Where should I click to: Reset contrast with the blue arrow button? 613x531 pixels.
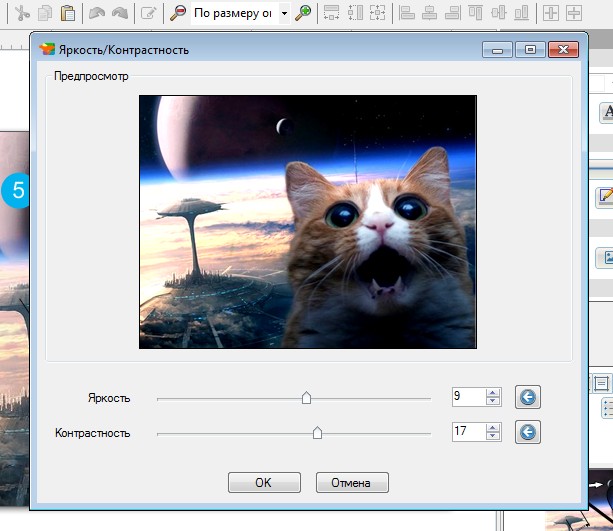528,432
